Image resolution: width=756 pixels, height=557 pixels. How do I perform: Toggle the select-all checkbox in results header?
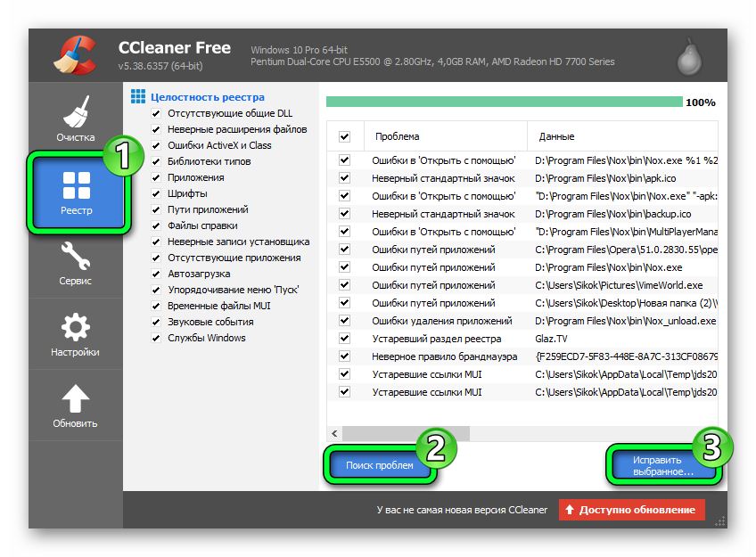pos(344,137)
